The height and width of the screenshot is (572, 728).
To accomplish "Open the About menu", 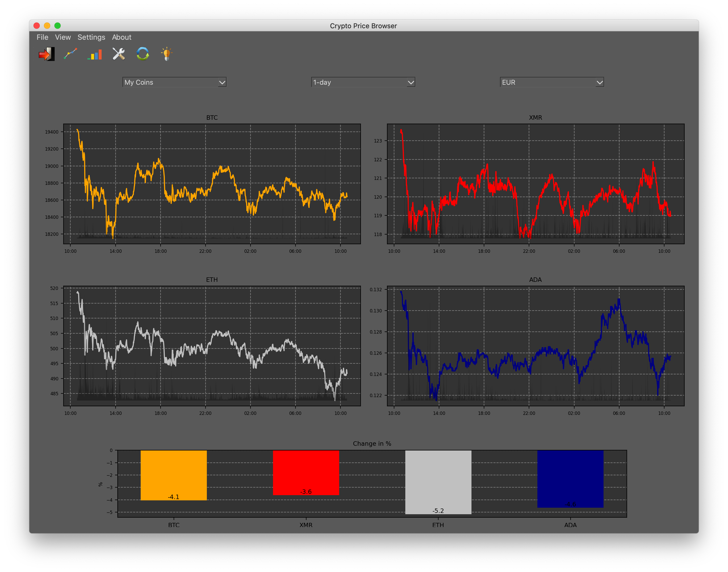I will pos(121,37).
